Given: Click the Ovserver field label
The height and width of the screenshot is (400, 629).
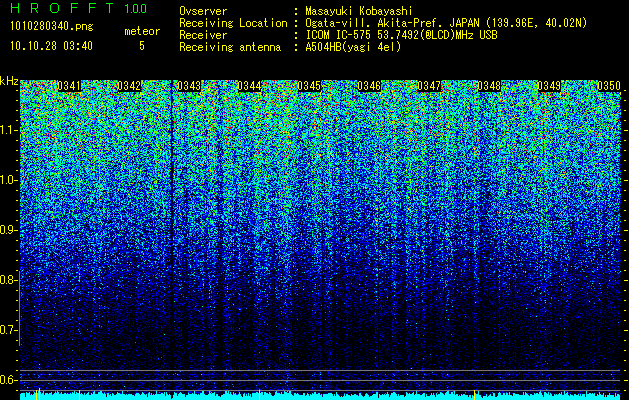Looking at the screenshot, I should (x=203, y=11).
